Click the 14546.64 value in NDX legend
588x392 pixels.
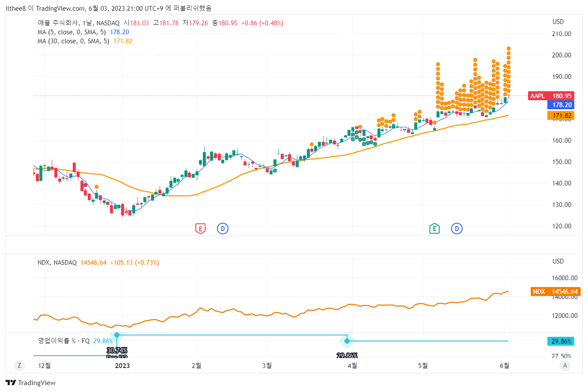click(x=93, y=263)
